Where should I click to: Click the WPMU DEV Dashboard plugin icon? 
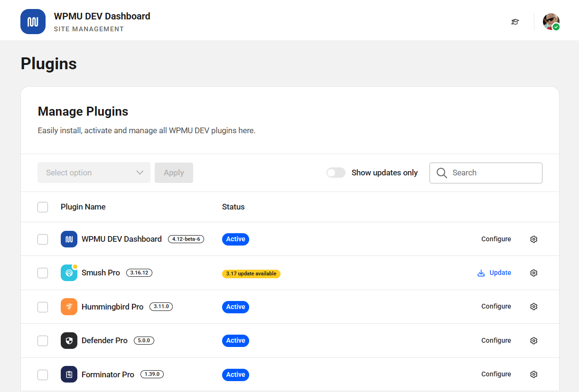tap(69, 239)
